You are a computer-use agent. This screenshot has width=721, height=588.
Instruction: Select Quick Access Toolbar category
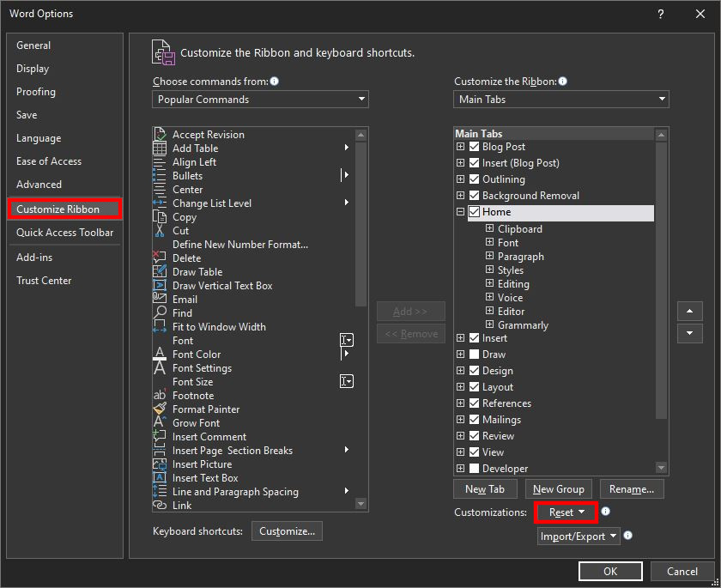[x=65, y=233]
